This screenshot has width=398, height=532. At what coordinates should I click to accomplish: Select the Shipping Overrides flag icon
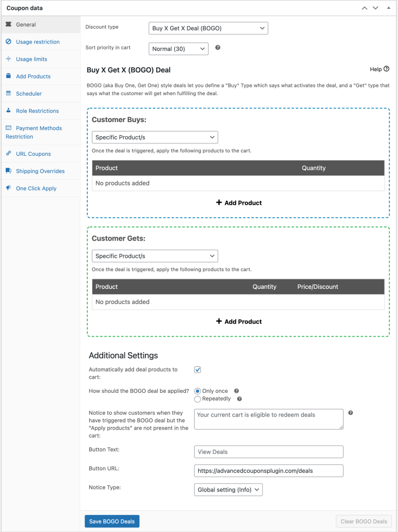pos(9,171)
